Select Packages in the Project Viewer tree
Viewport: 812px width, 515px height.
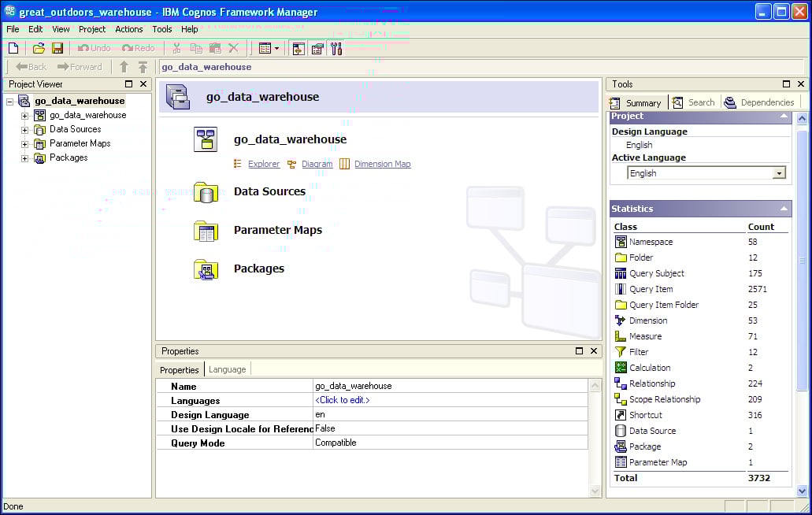pos(69,157)
